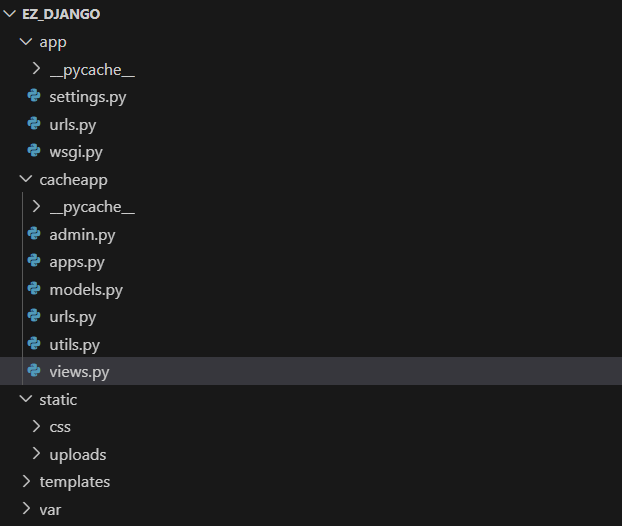Image resolution: width=622 pixels, height=526 pixels.
Task: Select the EZ_DJANGO project header
Action: (x=60, y=15)
